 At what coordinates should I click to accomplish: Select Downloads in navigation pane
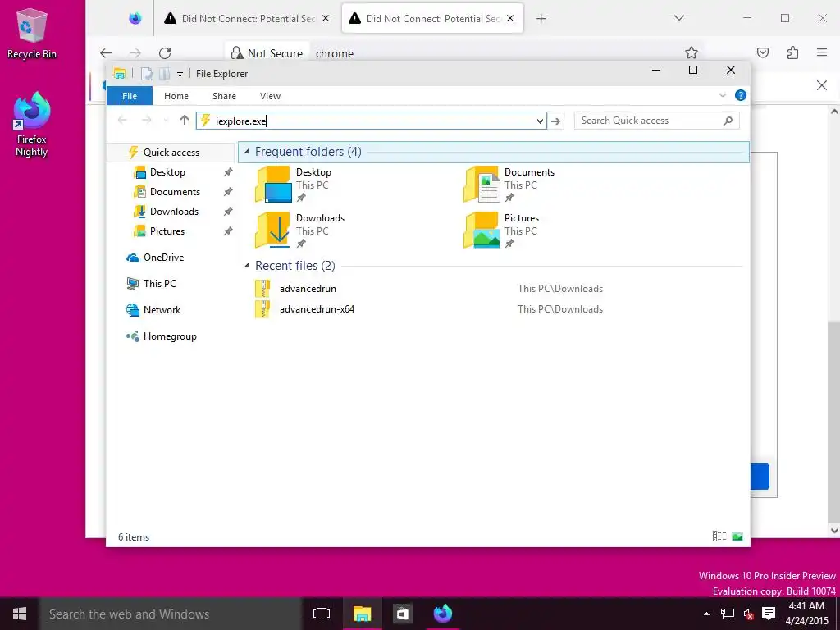pyautogui.click(x=174, y=212)
